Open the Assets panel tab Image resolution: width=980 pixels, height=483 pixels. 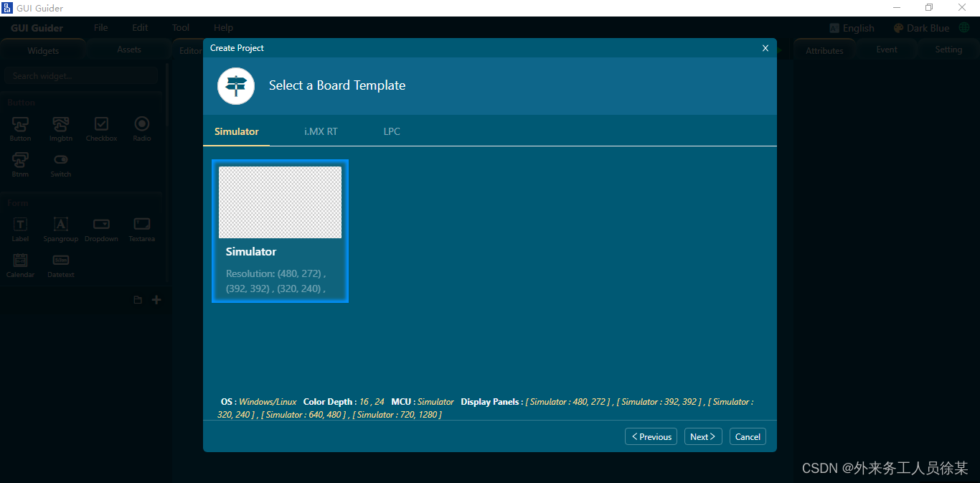[129, 50]
